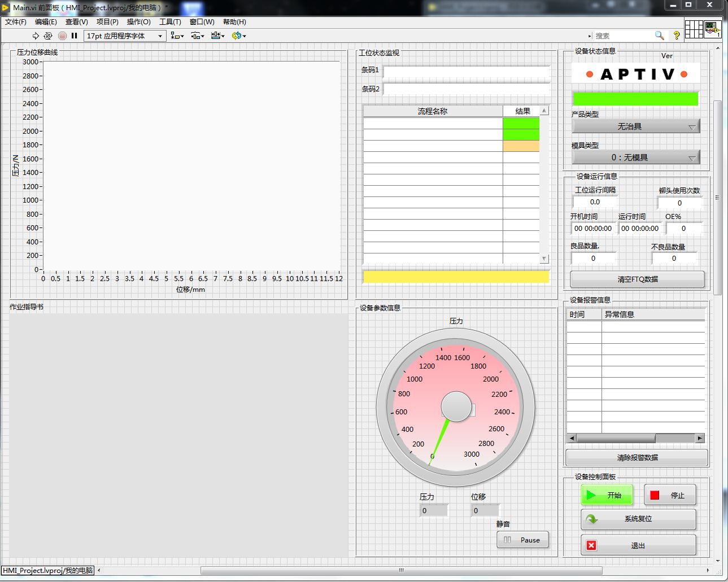Open the 帮助(H) menu
This screenshot has width=728, height=582.
[x=234, y=22]
